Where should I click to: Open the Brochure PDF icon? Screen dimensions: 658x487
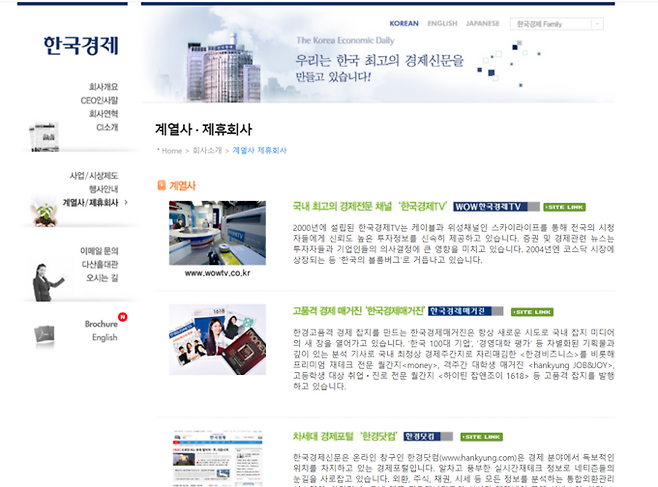[44, 335]
